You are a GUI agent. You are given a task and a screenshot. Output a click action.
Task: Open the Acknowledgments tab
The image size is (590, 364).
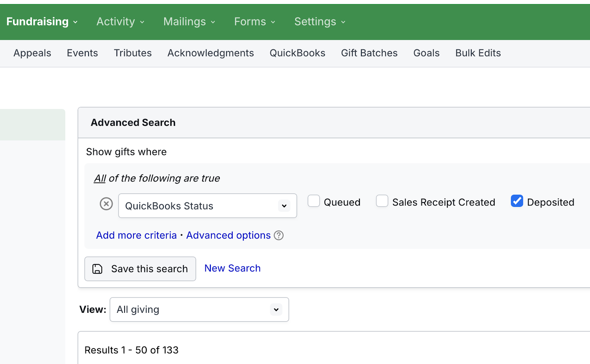(x=211, y=53)
